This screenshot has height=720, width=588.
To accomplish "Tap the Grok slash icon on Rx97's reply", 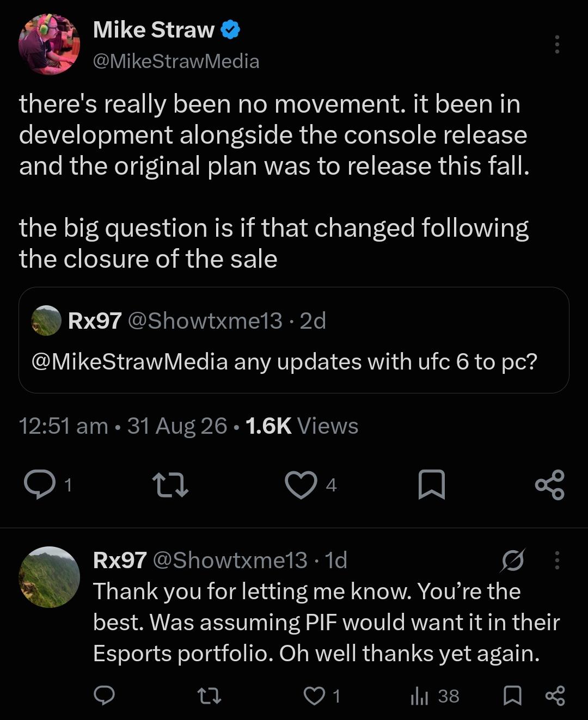I will click(512, 561).
